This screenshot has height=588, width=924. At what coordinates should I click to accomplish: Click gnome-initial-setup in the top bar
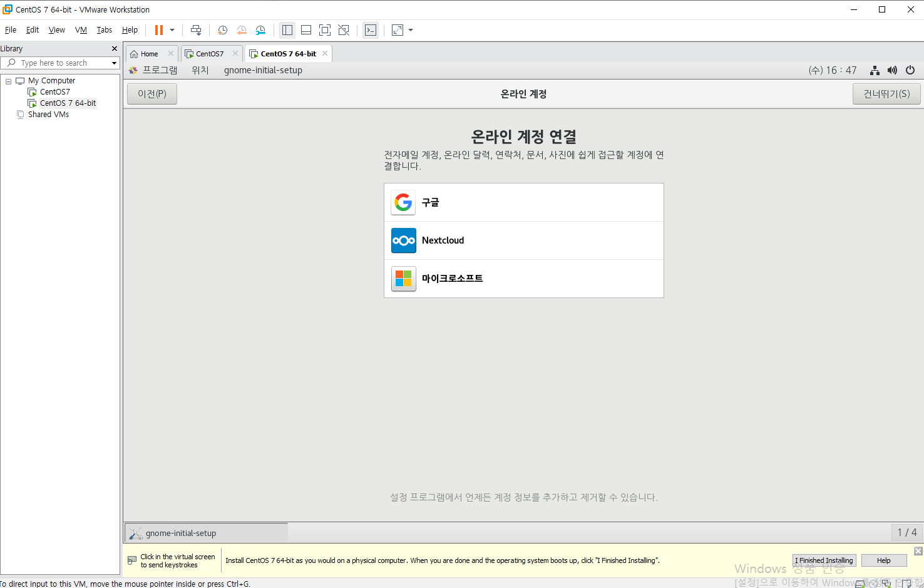click(263, 70)
